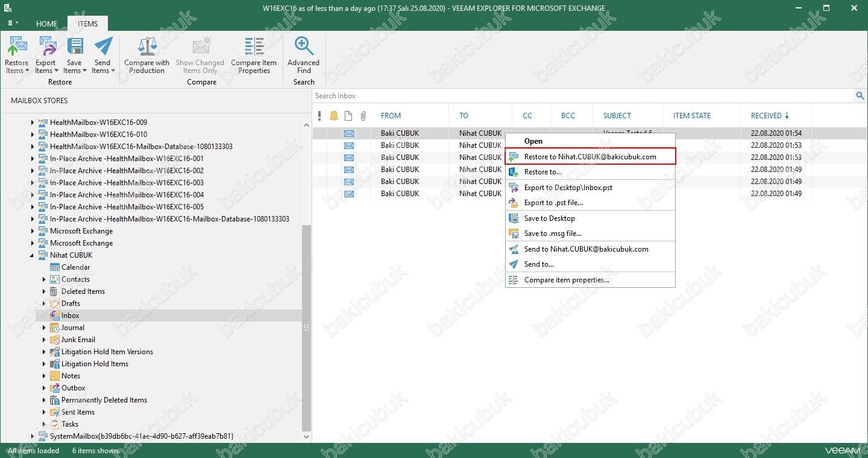Choose Send to... in context menu
Image resolution: width=868 pixels, height=458 pixels.
tap(590, 264)
